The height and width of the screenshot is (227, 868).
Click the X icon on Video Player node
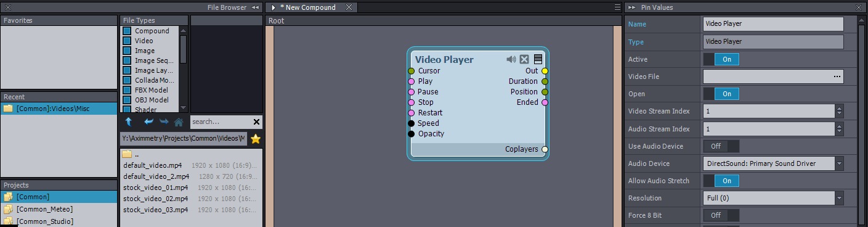[x=524, y=59]
